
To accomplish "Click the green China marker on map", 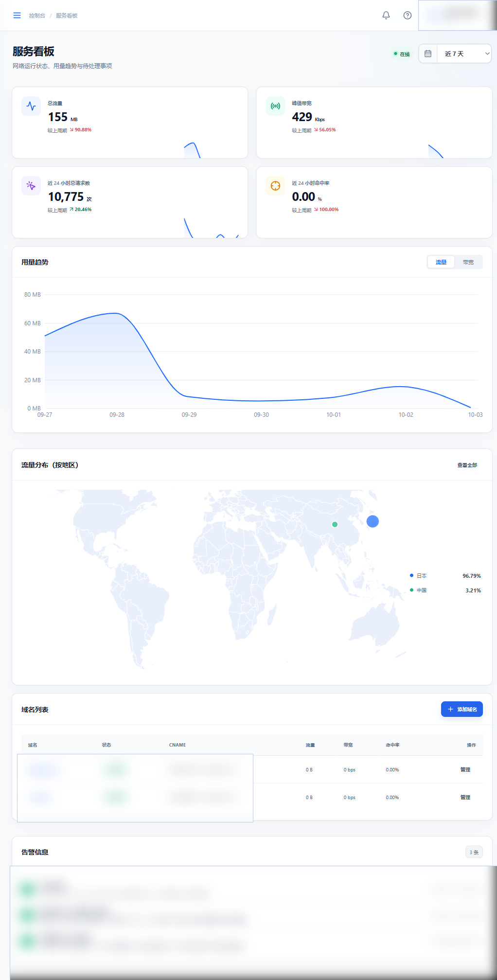I will click(x=335, y=524).
